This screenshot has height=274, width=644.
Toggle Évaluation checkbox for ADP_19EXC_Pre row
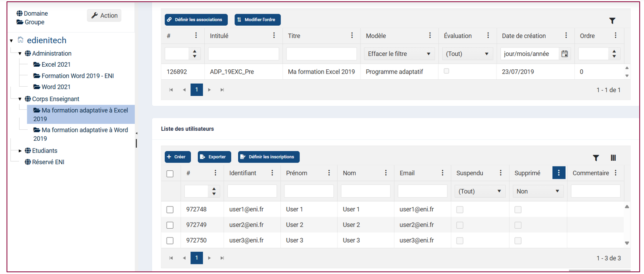[447, 71]
